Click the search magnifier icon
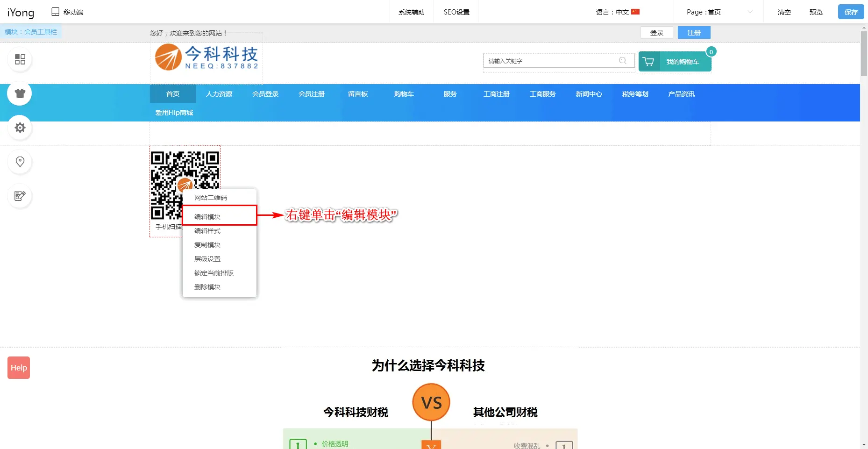 (622, 61)
